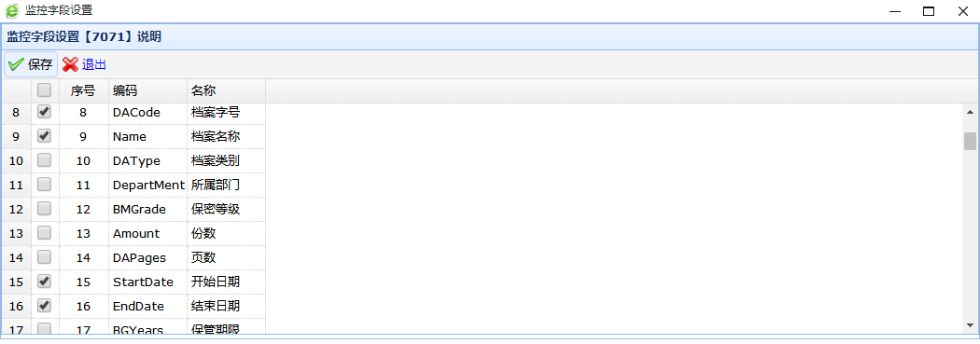Check the Amount row checkbox
Viewport: 980px width, 344px height.
click(45, 233)
